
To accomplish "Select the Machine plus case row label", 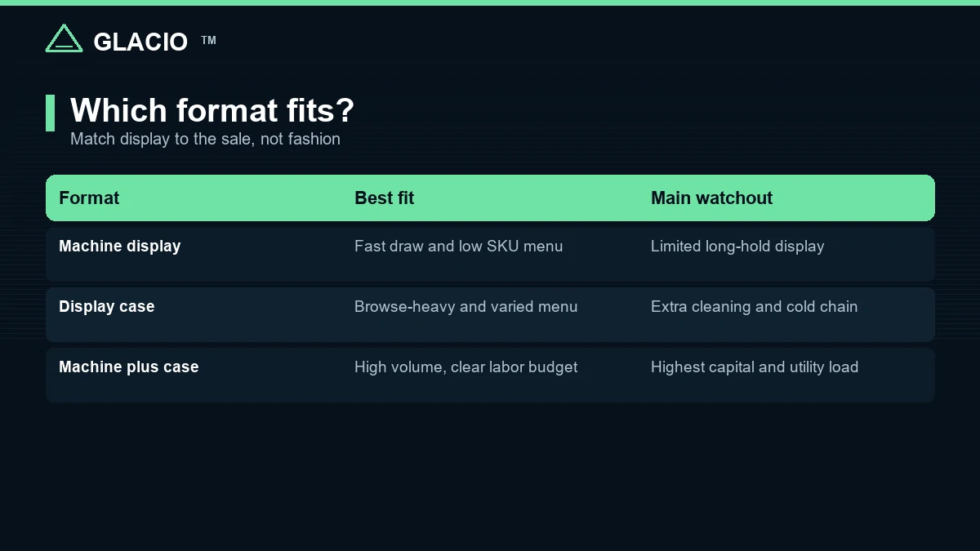I will 128,367.
